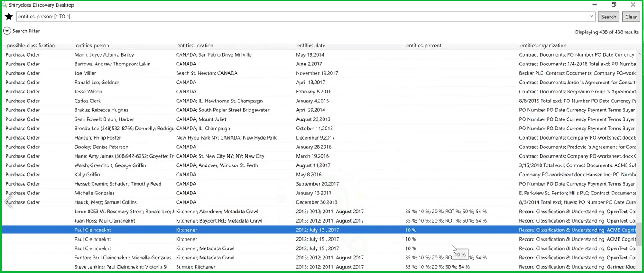Click the entities-location column header
This screenshot has height=273, width=644.
(x=195, y=46)
